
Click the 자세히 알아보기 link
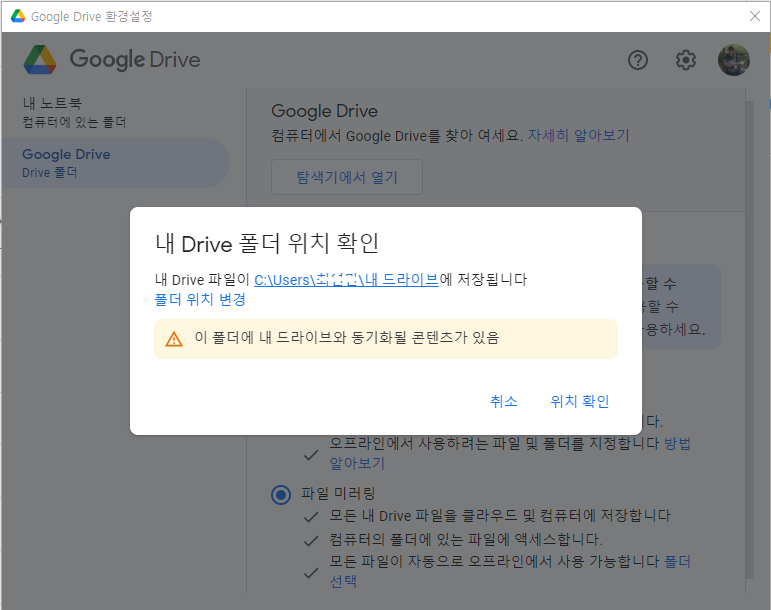(579, 135)
